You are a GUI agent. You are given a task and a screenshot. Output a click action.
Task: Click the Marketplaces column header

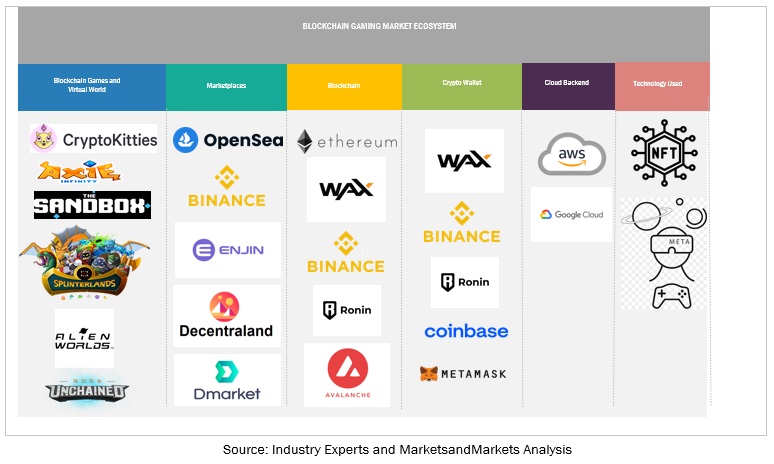[227, 86]
